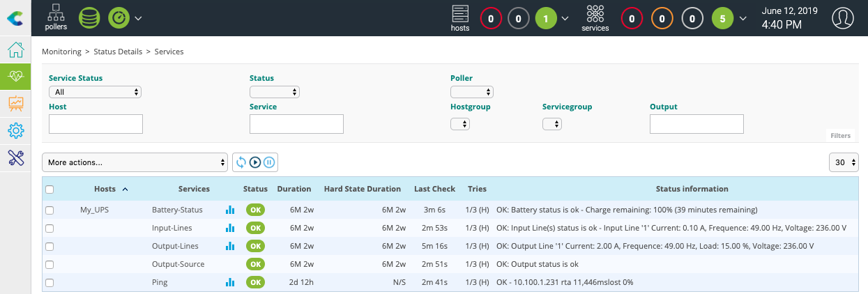This screenshot has width=868, height=294.
Task: Sort the table by the Hosts column
Action: click(105, 189)
